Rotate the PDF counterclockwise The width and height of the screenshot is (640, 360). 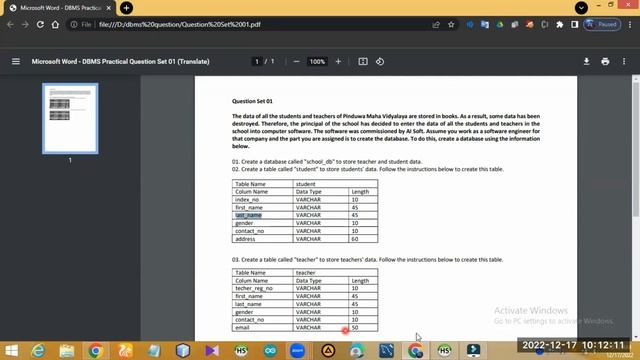[x=380, y=62]
